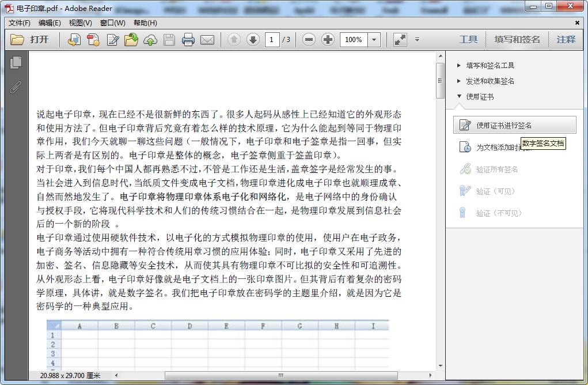Toggle fullscreen reading mode icon
The height and width of the screenshot is (385, 588).
coord(400,40)
